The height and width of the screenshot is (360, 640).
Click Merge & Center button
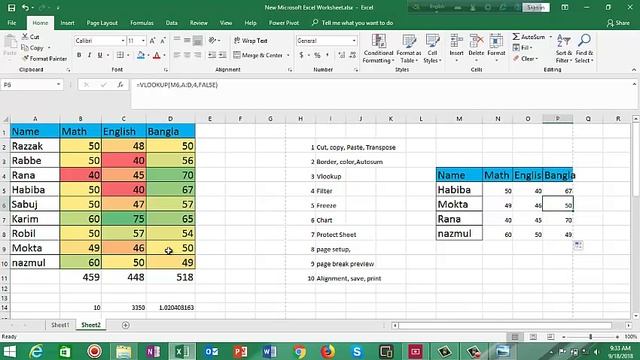click(258, 55)
